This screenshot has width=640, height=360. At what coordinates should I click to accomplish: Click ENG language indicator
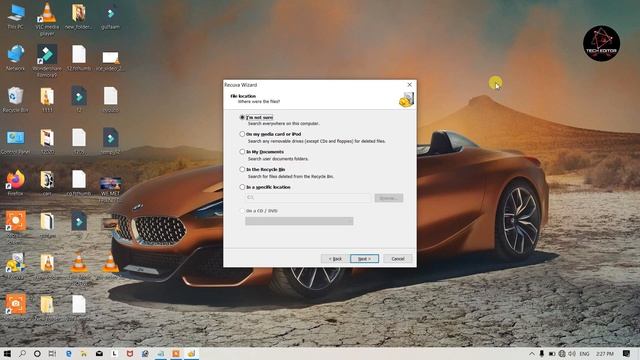pyautogui.click(x=584, y=353)
